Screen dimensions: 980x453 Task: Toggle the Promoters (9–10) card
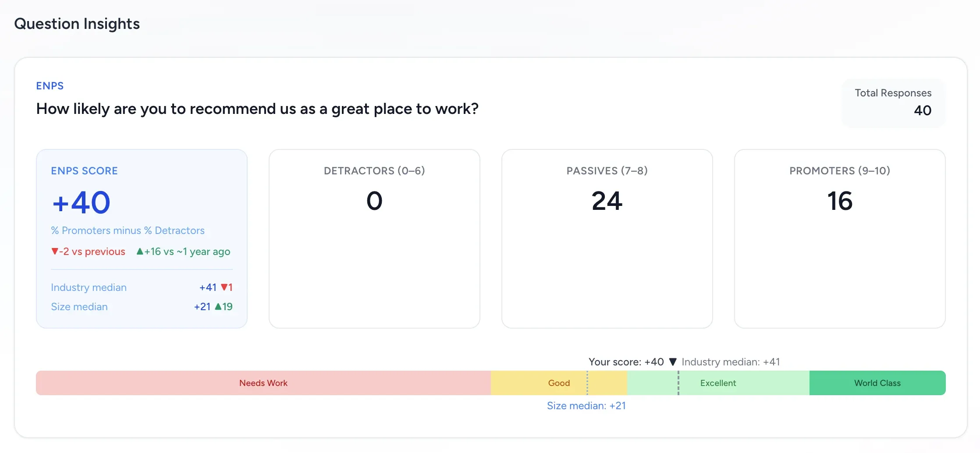point(840,238)
